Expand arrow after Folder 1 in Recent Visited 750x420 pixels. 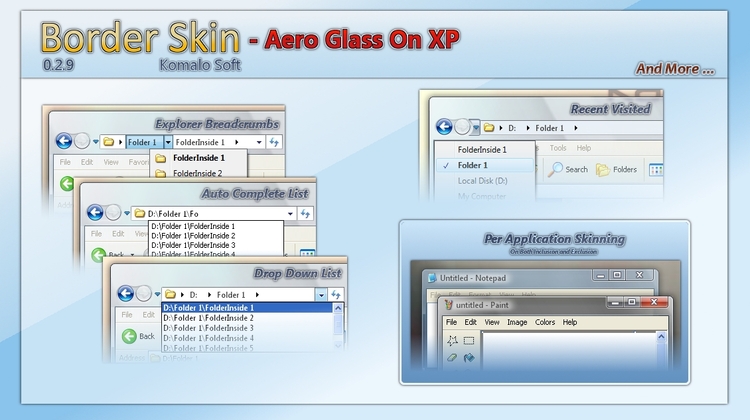pyautogui.click(x=575, y=128)
